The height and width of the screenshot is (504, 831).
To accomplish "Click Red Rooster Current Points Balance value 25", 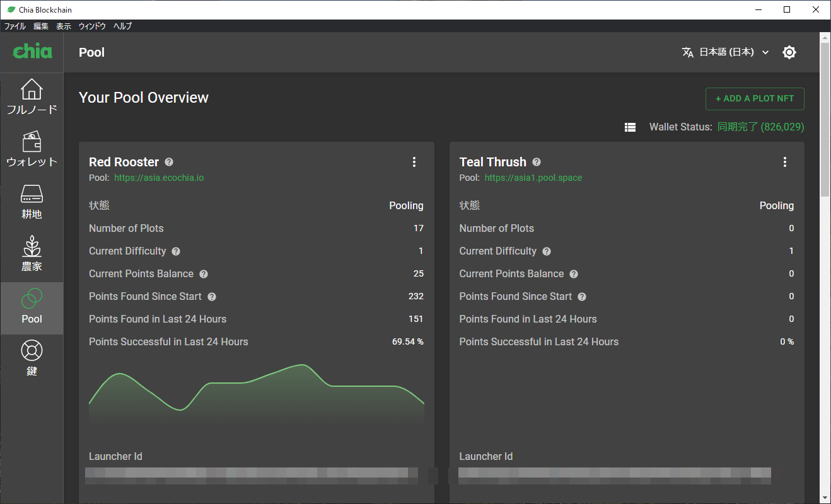I will (419, 274).
